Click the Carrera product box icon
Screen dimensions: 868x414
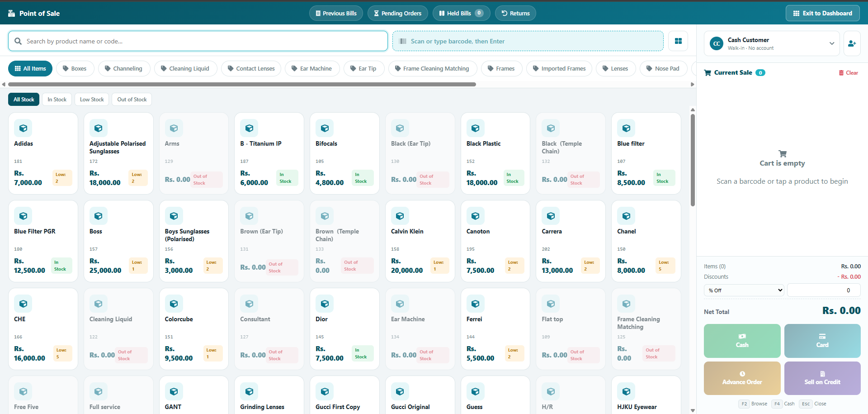coord(551,216)
